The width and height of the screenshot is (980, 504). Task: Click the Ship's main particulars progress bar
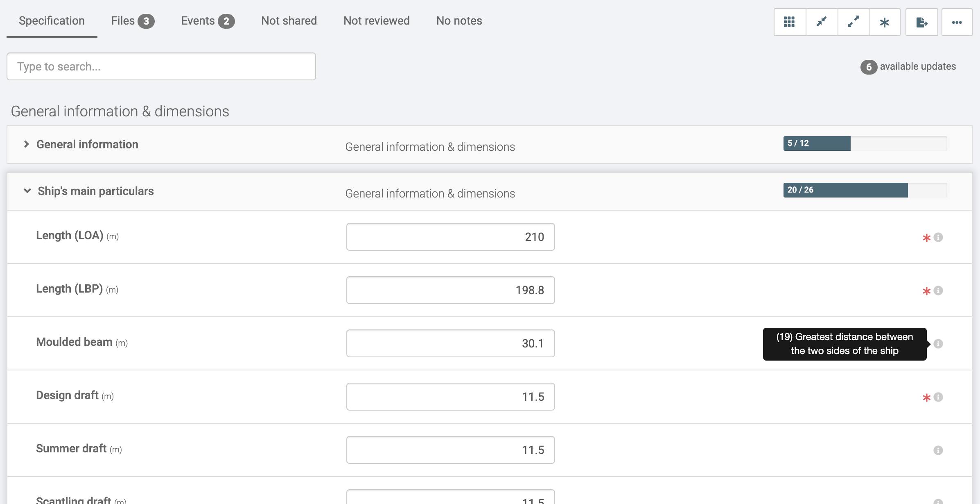865,190
